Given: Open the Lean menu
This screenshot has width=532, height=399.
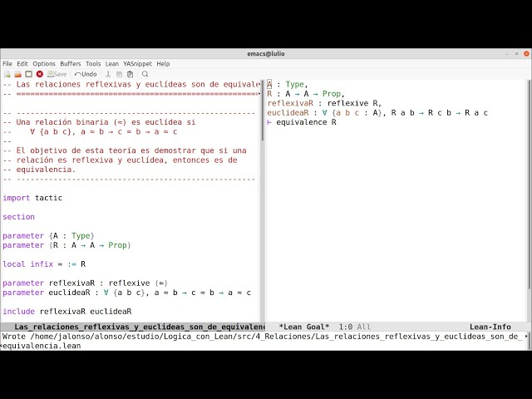Looking at the screenshot, I should coord(112,64).
